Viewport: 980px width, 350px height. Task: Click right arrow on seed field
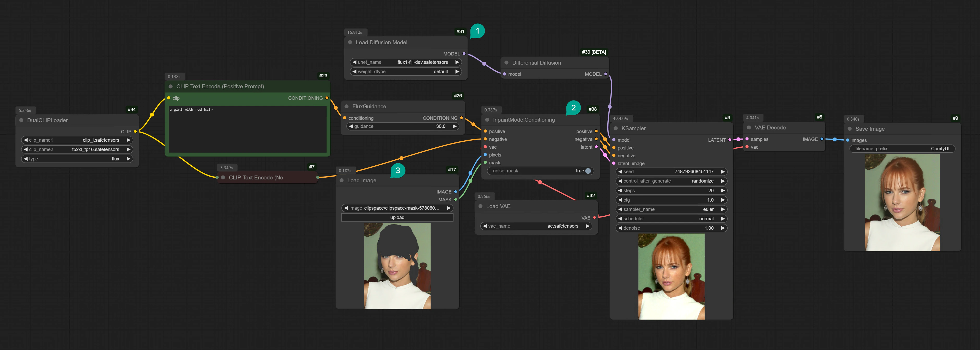722,172
